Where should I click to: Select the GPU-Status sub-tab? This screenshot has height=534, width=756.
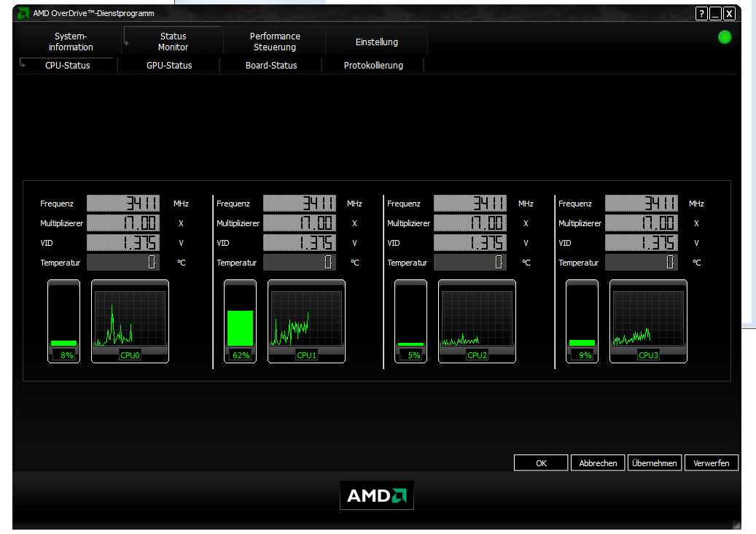tap(169, 65)
